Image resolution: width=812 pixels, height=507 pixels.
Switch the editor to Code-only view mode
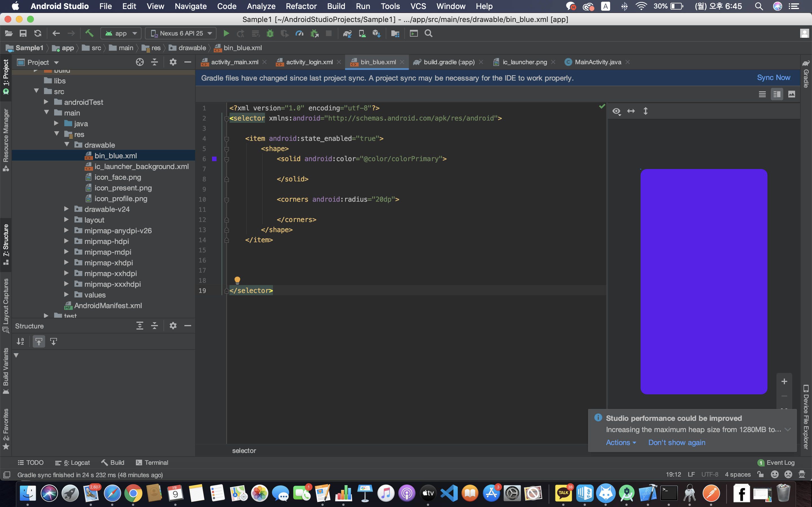coord(762,94)
